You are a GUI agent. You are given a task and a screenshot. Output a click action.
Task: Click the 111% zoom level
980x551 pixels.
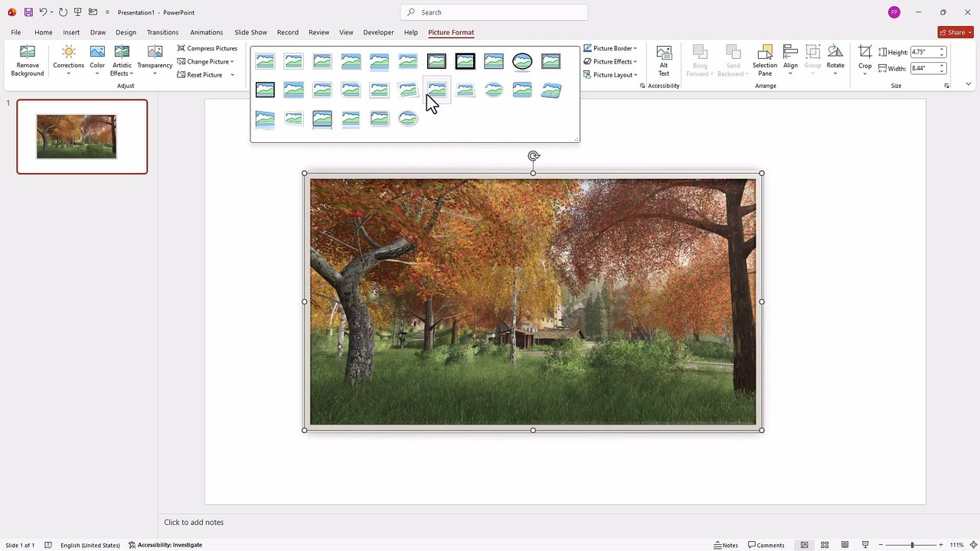point(957,545)
